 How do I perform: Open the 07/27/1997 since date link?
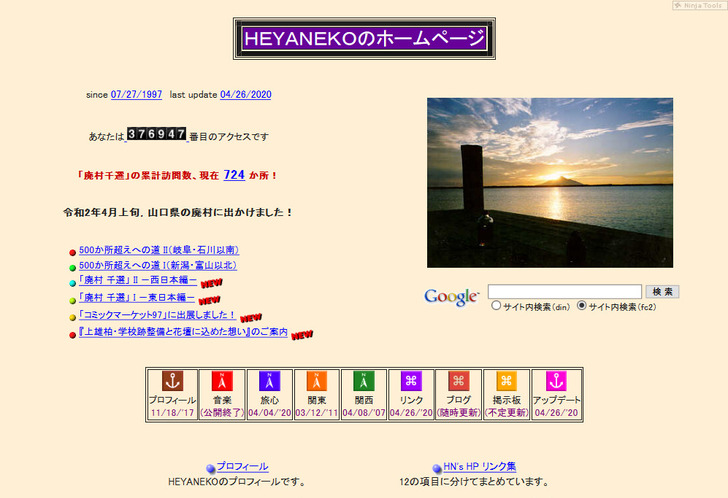(136, 95)
